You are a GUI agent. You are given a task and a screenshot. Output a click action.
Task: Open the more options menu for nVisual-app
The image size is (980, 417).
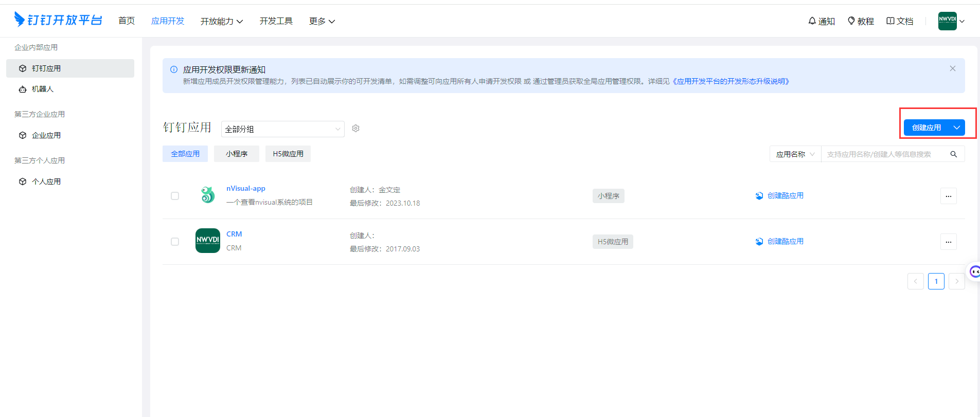pyautogui.click(x=949, y=196)
